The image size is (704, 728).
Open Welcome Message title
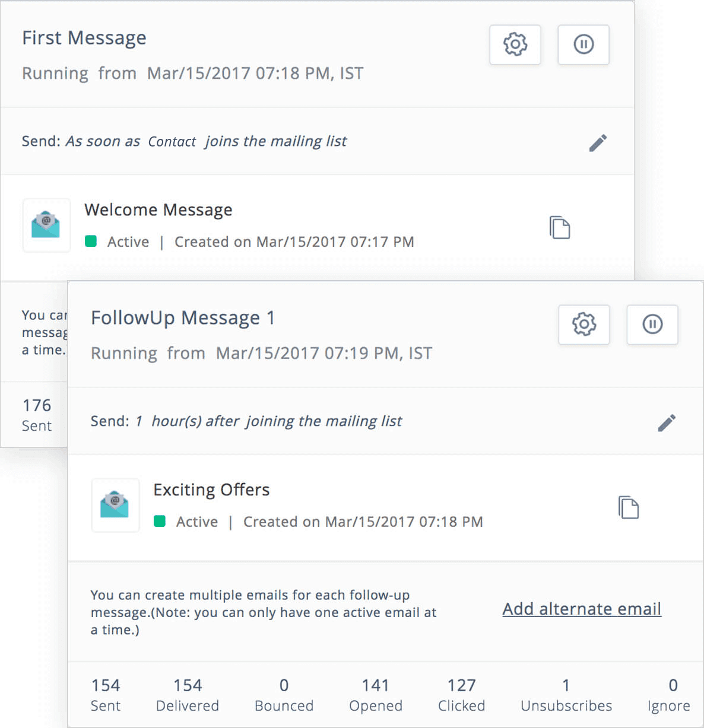pos(158,210)
